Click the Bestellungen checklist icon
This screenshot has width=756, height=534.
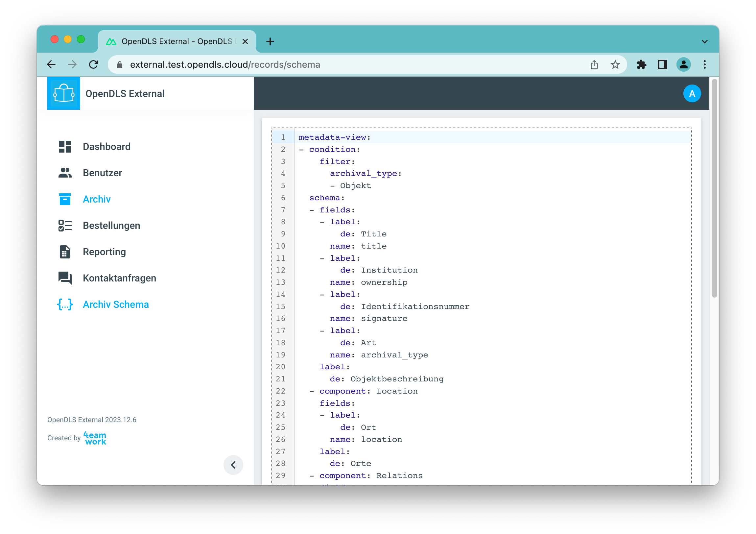click(x=65, y=226)
